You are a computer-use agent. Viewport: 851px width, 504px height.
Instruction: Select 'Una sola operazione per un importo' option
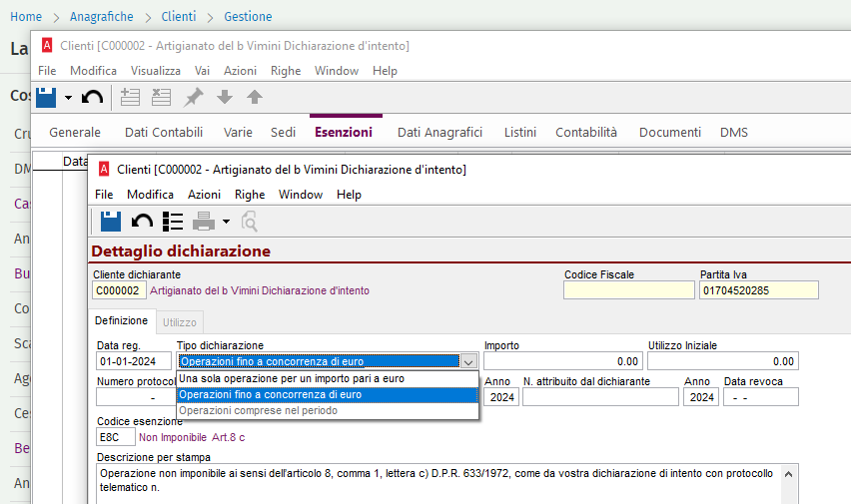(291, 378)
